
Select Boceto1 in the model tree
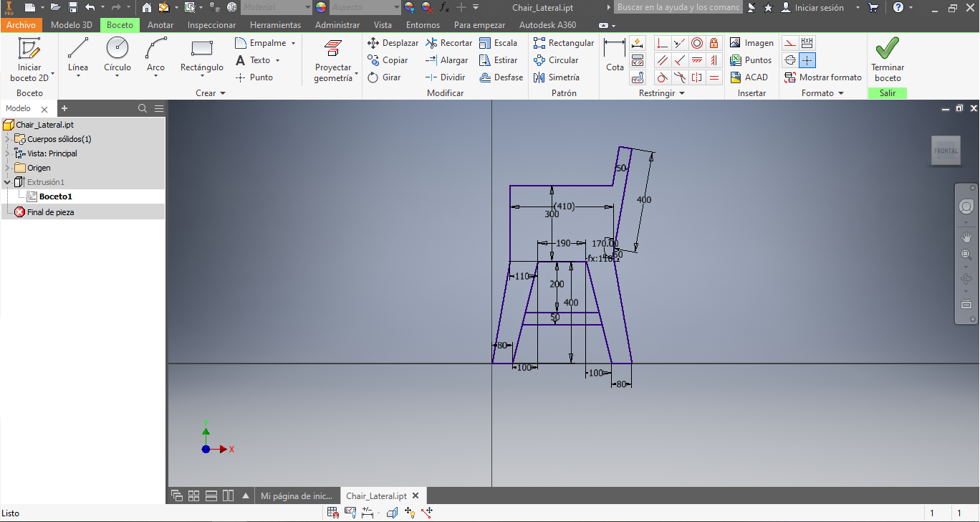coord(56,196)
